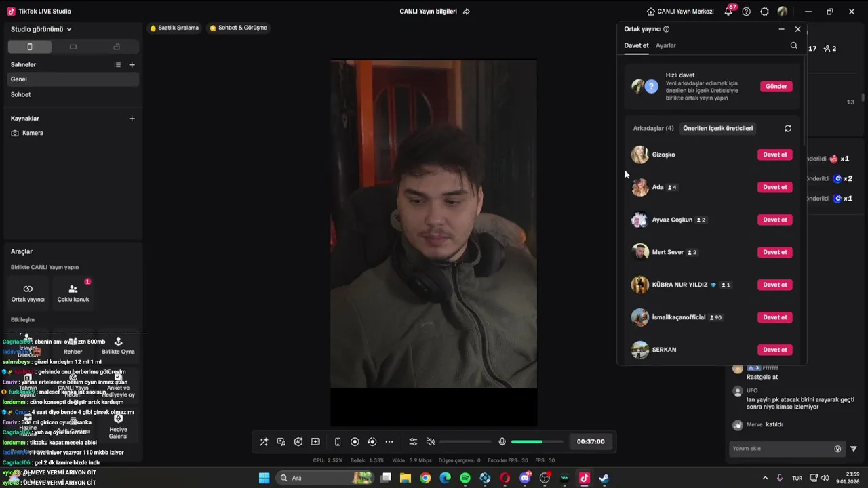Switch to Önerilen içerik üreticileri tab
868x488 pixels.
click(718, 128)
